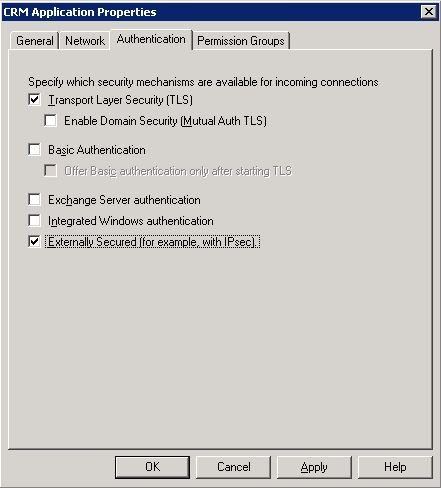Screen dimensions: 441x488
Task: Click the 'Specify which security mechanisms' description text
Action: [x=203, y=82]
